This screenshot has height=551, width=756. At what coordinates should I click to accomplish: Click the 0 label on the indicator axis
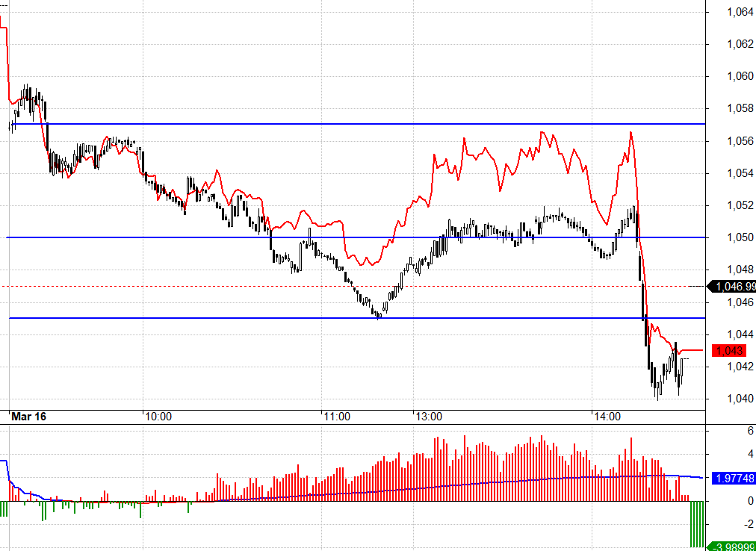point(730,501)
